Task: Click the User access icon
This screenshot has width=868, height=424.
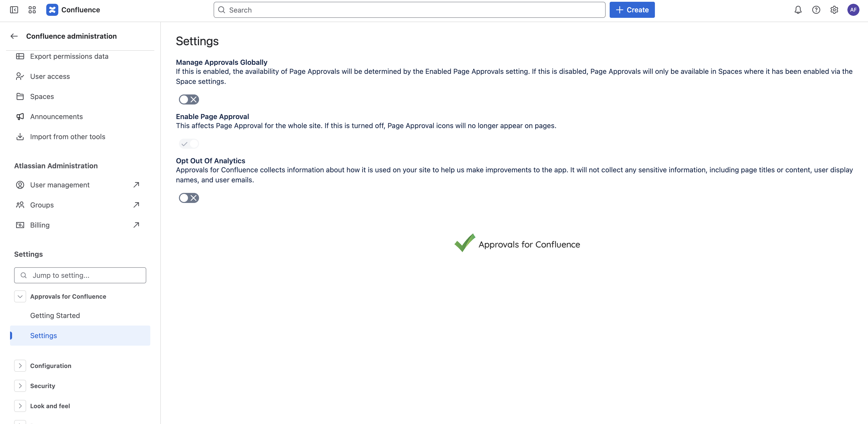Action: pos(20,76)
